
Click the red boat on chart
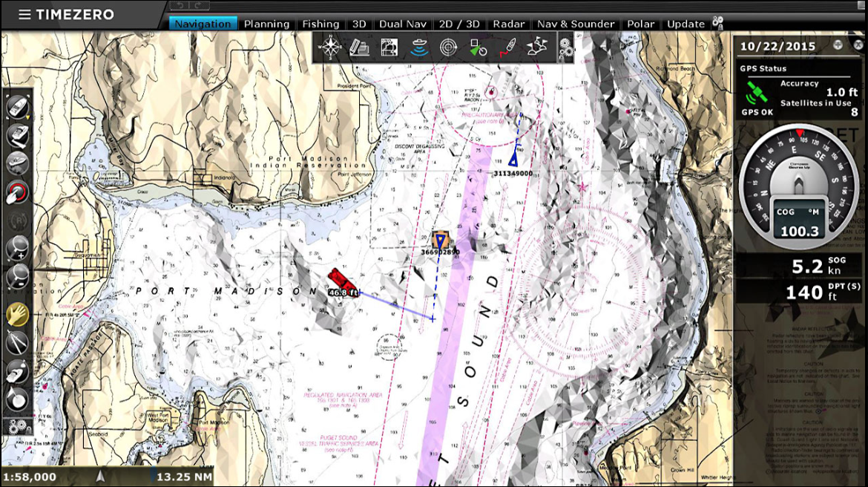pyautogui.click(x=340, y=279)
